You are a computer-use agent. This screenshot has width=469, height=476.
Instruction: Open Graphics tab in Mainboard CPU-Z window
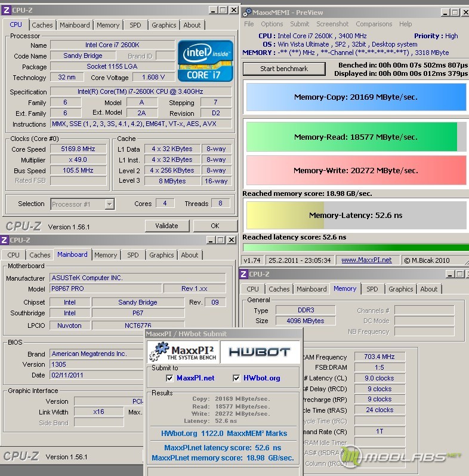161,255
